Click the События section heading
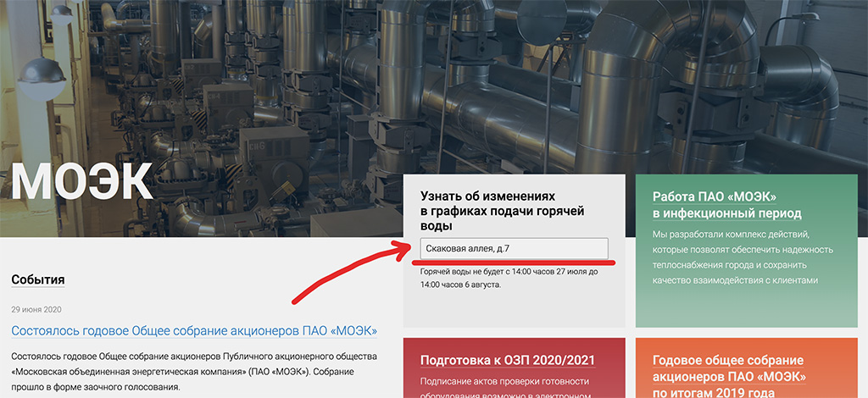The image size is (868, 398). pos(37,279)
